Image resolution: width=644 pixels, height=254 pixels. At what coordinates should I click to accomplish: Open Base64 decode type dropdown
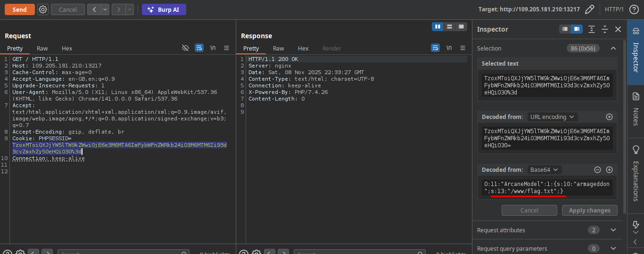coord(543,169)
